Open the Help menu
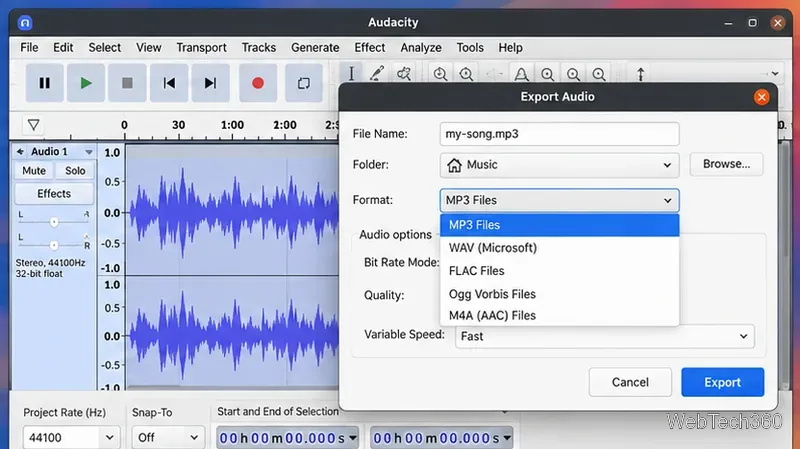The height and width of the screenshot is (449, 800). tap(510, 47)
